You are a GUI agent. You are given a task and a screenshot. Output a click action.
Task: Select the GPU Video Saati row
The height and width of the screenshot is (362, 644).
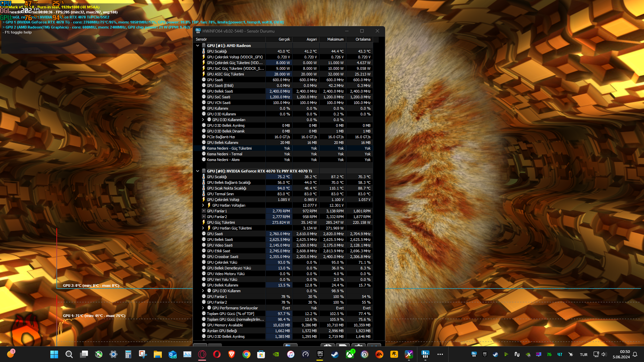point(283,245)
